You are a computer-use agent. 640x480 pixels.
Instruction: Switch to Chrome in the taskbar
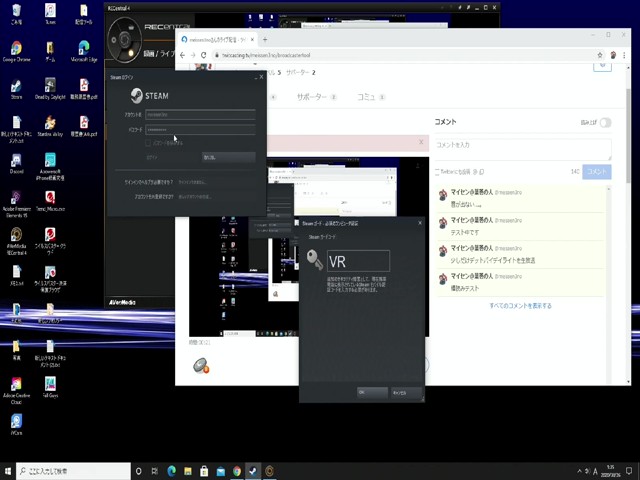[x=237, y=471]
